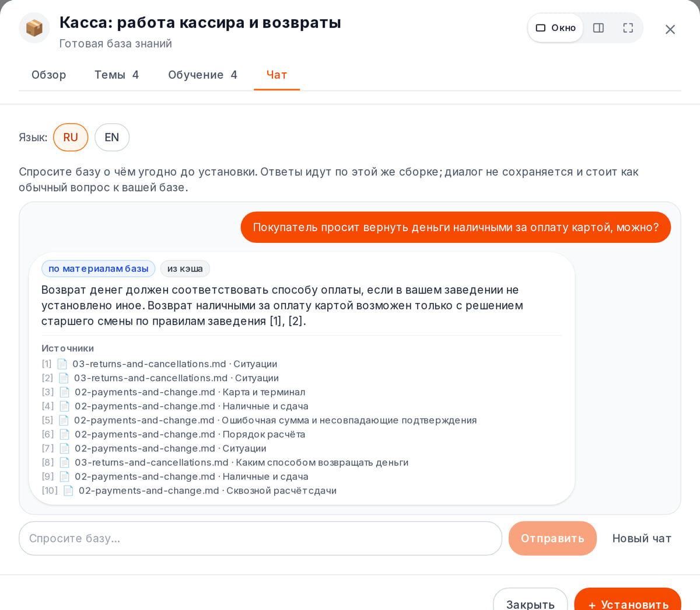This screenshot has height=610, width=700.
Task: Open source [1] 03-returns-and-cancellations.md Ситуации
Action: tap(159, 364)
